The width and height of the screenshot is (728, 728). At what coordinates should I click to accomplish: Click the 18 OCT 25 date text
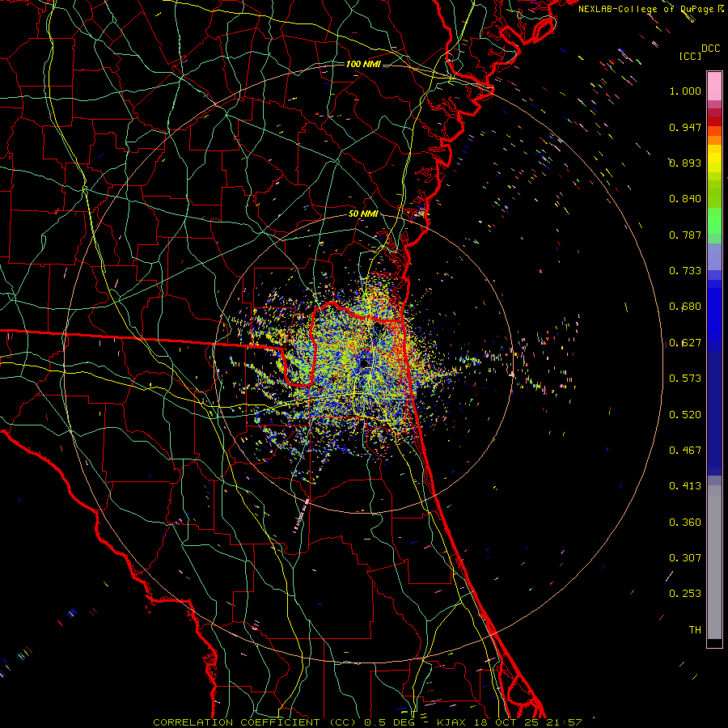(508, 722)
